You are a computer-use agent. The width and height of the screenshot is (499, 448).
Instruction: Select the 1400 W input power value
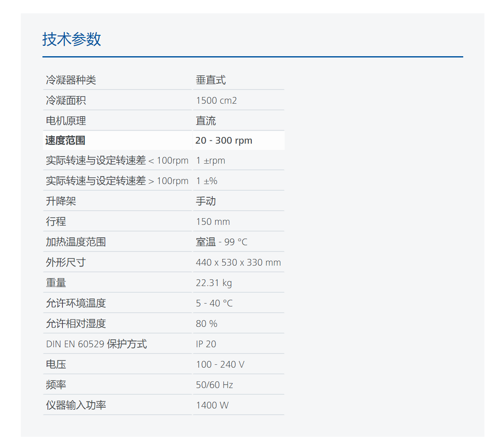(x=212, y=405)
